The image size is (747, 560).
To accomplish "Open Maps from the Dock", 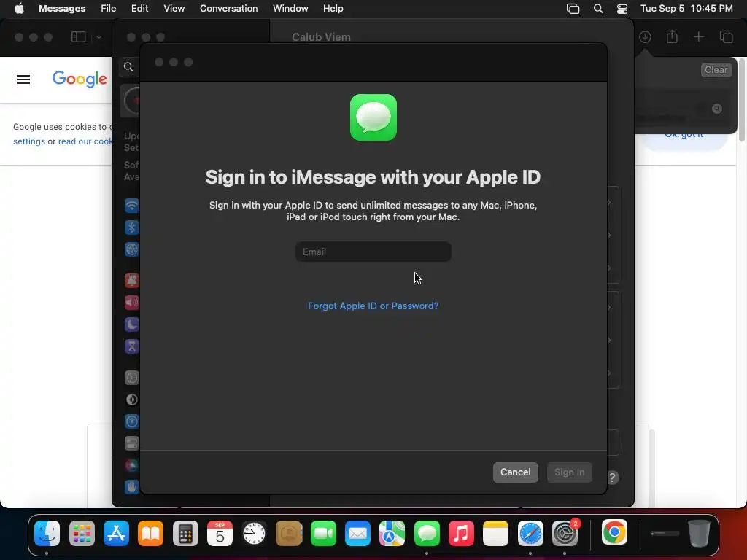I will tap(392, 533).
